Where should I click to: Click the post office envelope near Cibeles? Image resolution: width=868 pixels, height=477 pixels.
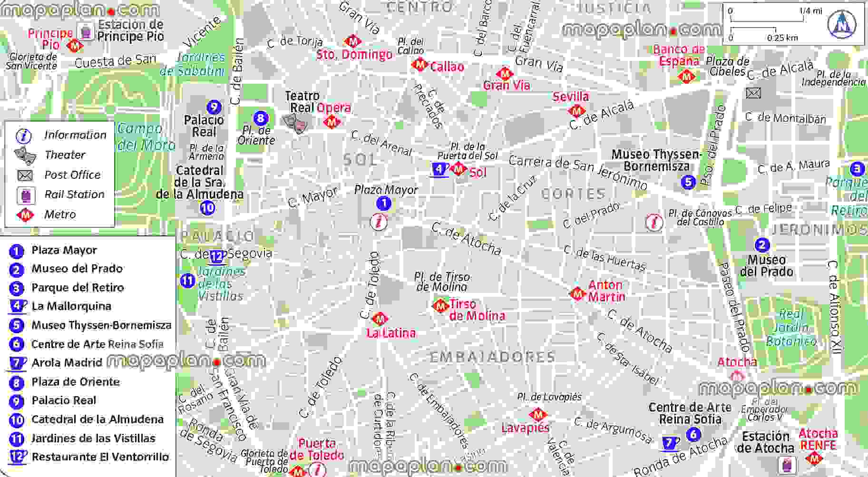753,93
